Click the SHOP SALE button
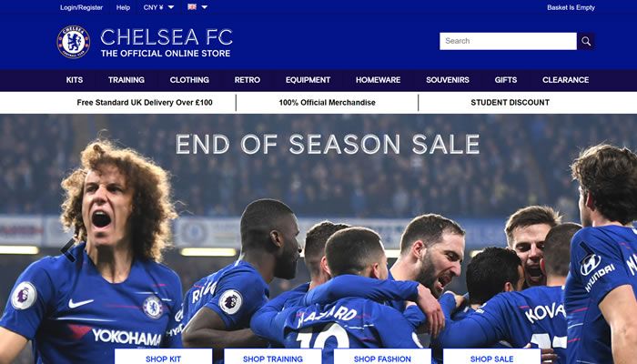Screen dimensions: 637x364 tap(491, 357)
